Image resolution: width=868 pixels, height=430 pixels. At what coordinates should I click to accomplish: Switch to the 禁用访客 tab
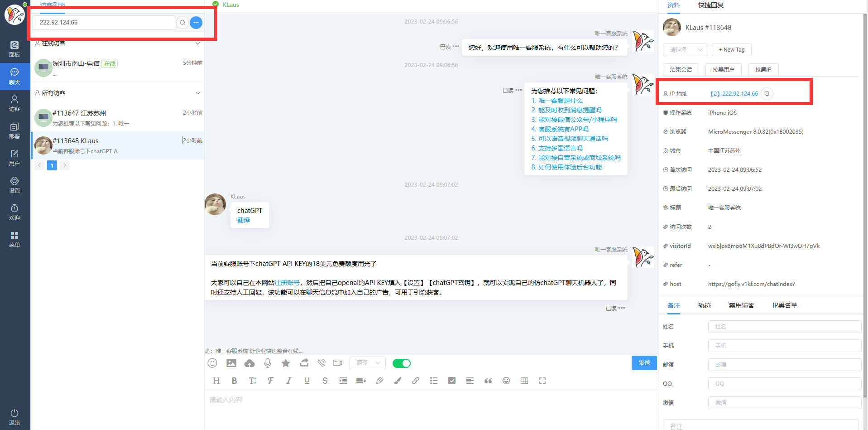[742, 305]
